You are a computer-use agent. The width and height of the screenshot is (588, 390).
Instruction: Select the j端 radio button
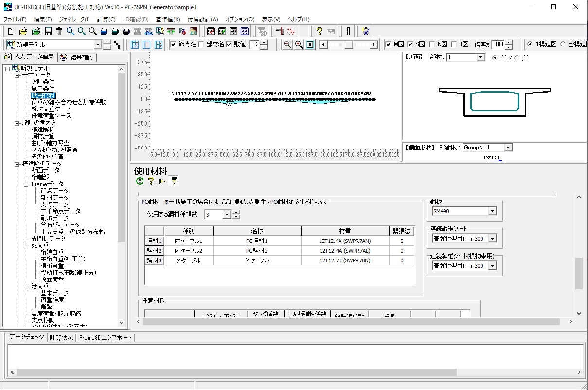tap(517, 57)
